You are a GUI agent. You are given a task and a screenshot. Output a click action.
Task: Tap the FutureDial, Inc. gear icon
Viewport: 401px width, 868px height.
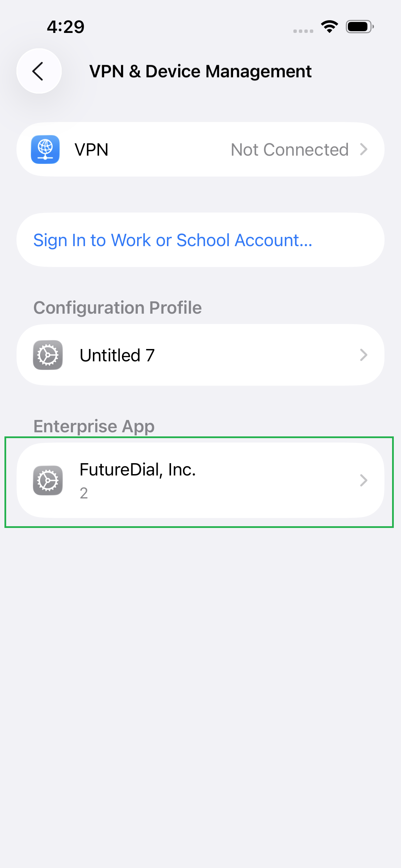(48, 480)
